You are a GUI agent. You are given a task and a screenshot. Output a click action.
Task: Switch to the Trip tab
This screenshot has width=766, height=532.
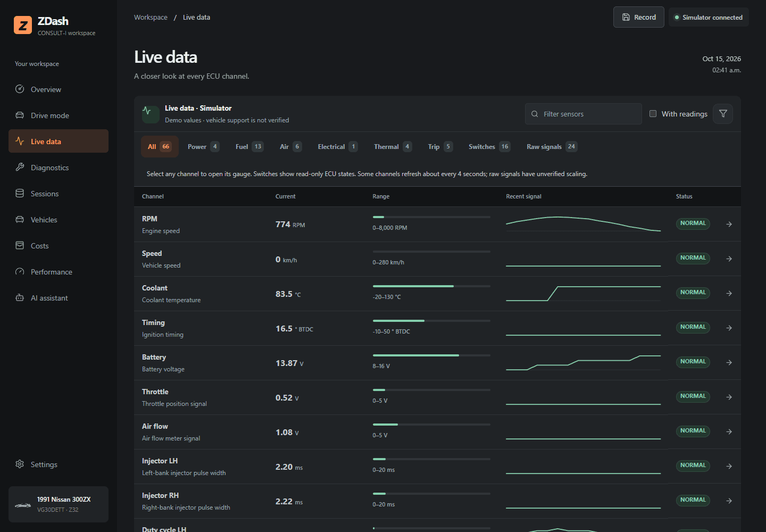(x=440, y=147)
